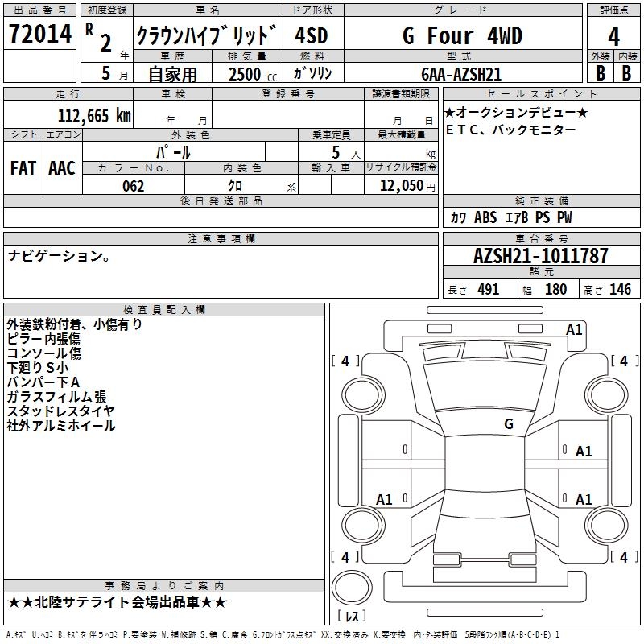Click the G mark on the windshield diagram
Viewport: 644px width, 644px height.
pos(509,424)
